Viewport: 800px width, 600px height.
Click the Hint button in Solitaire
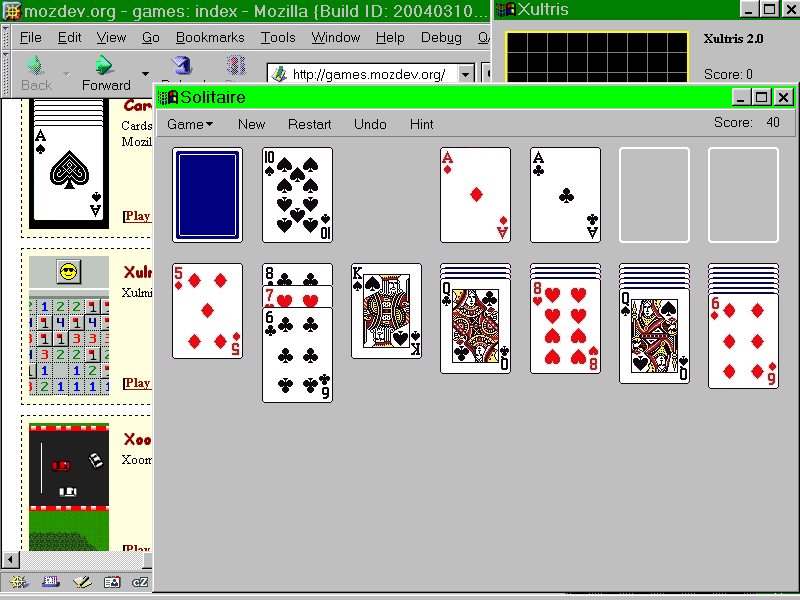point(421,124)
